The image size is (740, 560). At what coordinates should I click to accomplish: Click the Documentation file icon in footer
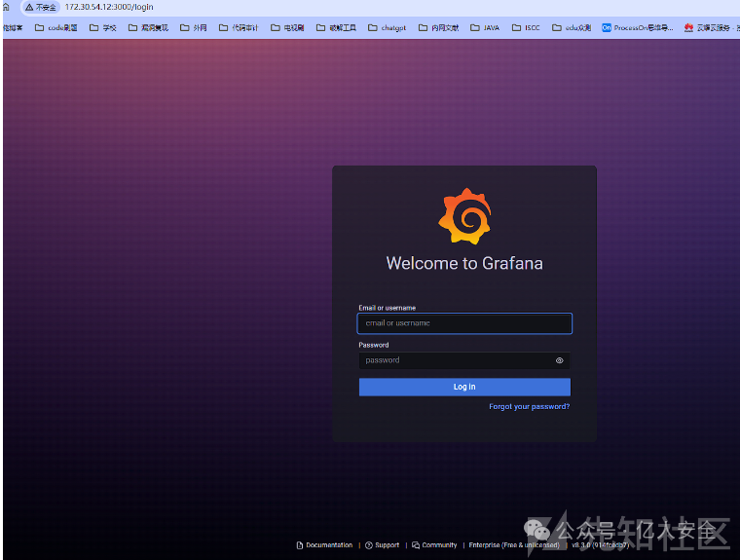[x=300, y=545]
